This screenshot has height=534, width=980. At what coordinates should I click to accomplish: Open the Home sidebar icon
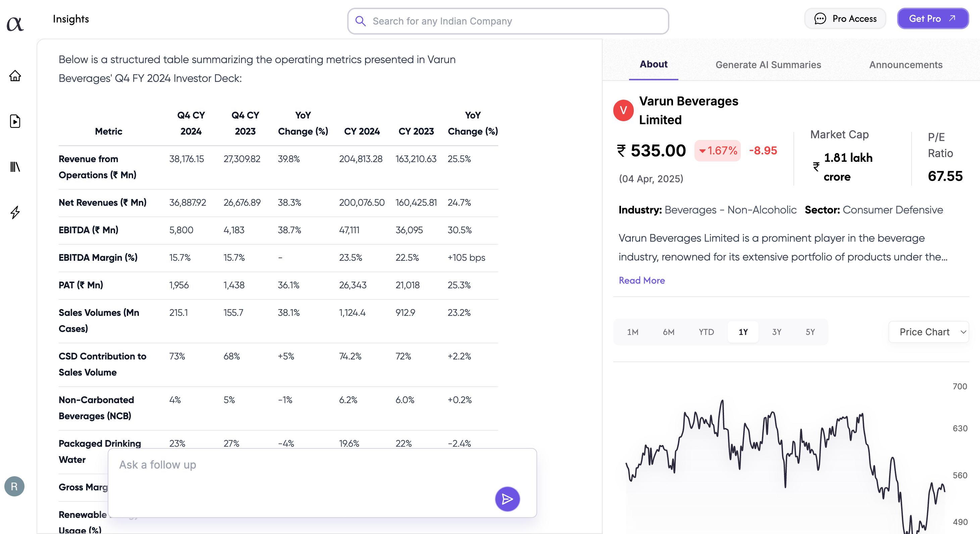click(15, 76)
